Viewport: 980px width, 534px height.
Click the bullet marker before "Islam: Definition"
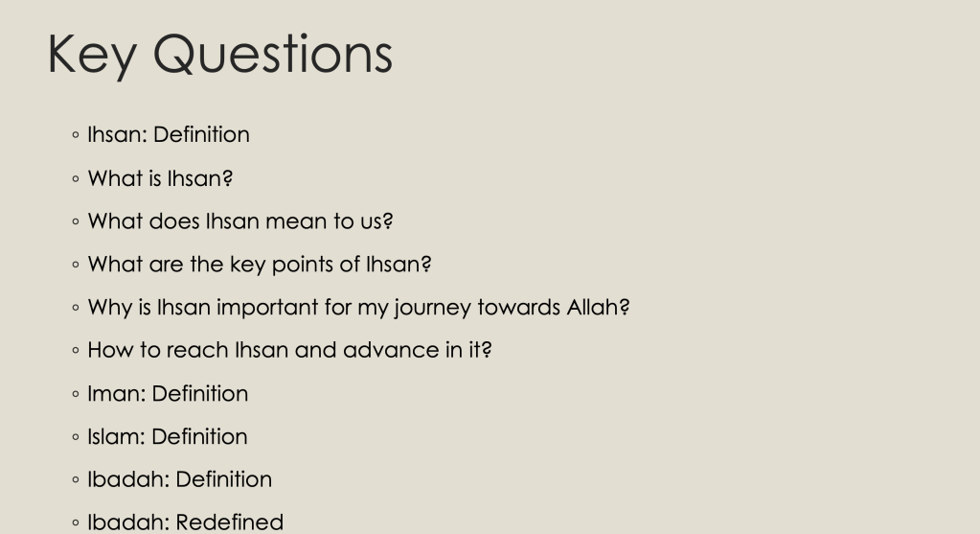point(76,437)
